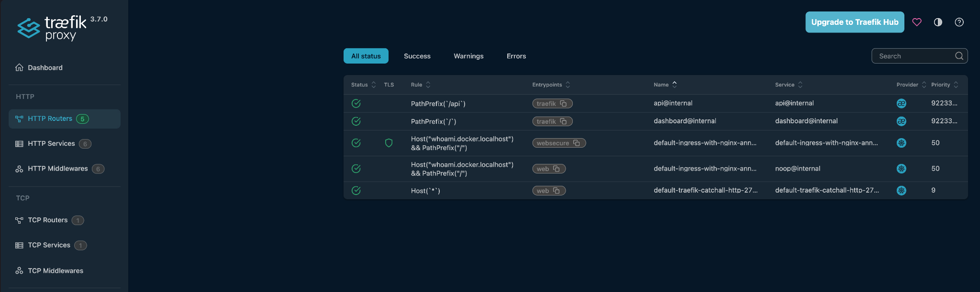Sort the table by Status column
This screenshot has height=292, width=980.
(x=364, y=85)
